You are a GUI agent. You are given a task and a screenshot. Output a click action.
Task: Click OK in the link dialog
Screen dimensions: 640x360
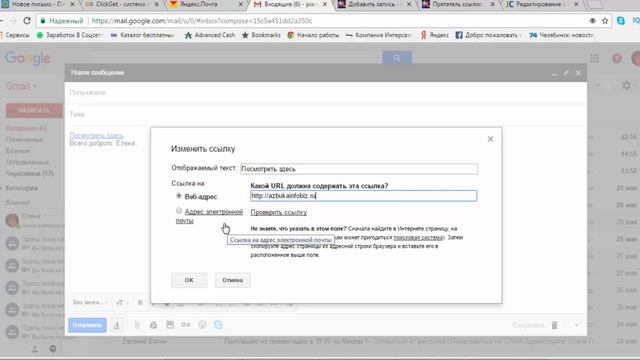click(x=189, y=280)
